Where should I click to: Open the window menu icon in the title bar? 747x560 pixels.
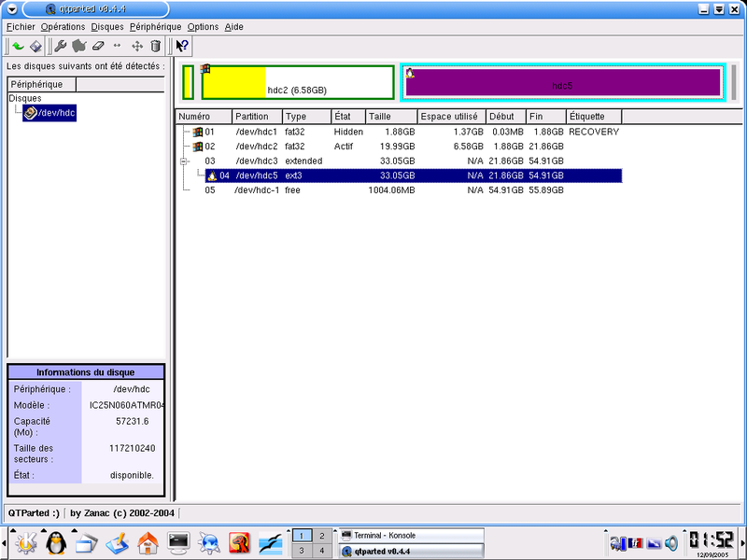(x=12, y=9)
